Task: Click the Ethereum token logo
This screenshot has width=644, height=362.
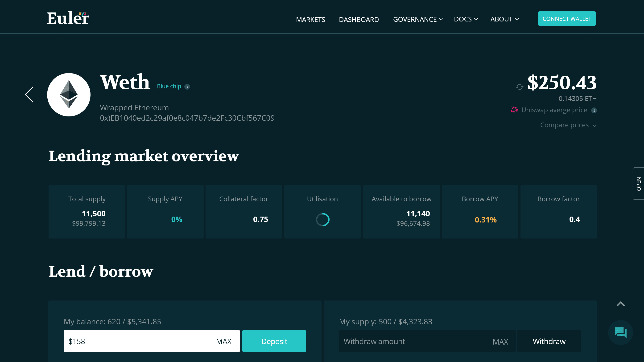Action: coord(69,95)
